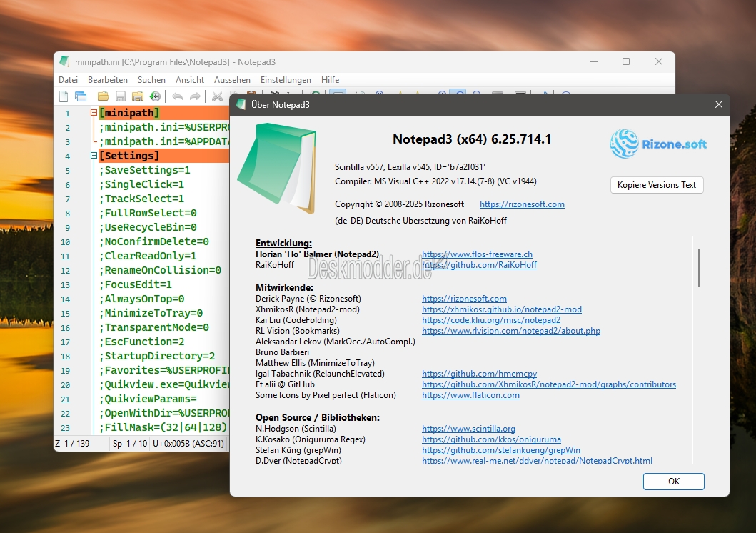The image size is (756, 533).
Task: Click the '[Settings]' section header text
Action: tap(129, 156)
